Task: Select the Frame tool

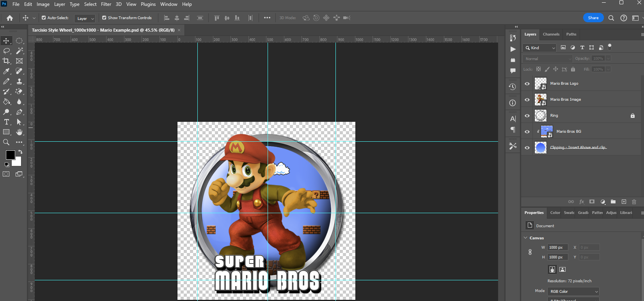Action: (x=19, y=61)
